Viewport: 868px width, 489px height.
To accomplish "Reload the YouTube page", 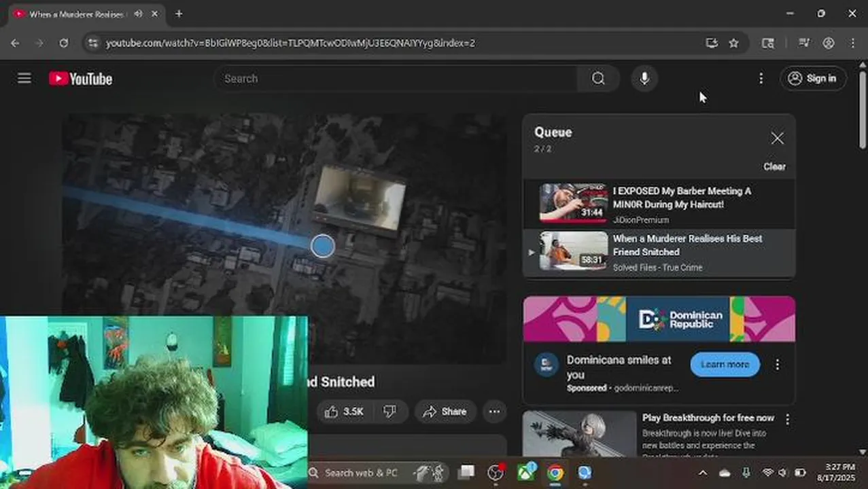I will (63, 43).
